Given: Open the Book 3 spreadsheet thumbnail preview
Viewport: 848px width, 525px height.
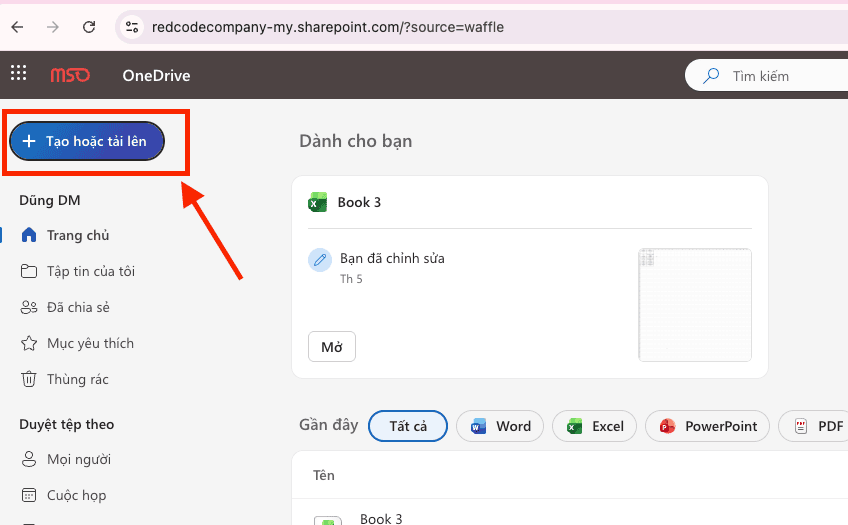Looking at the screenshot, I should click(695, 305).
